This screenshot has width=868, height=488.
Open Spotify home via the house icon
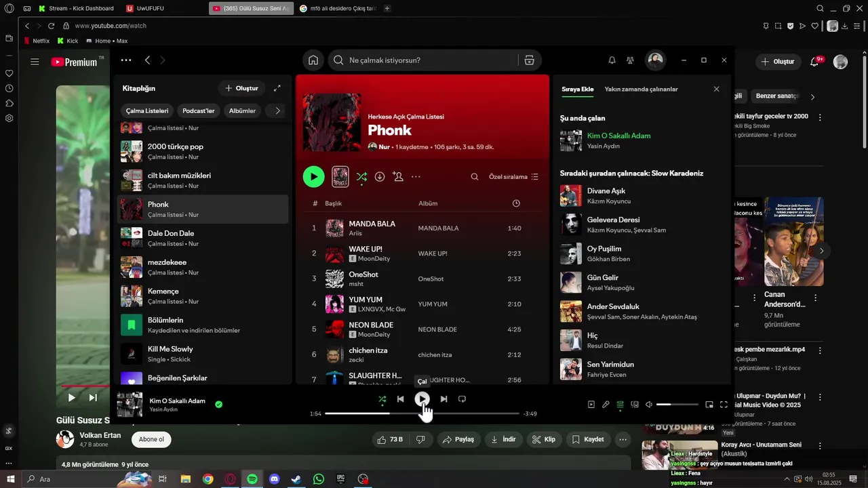313,60
